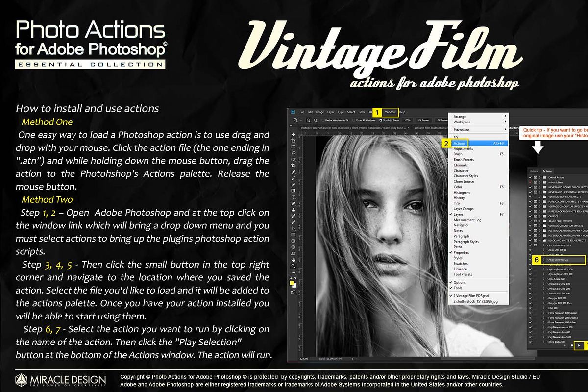Screen dimensions: 588x392
Task: Expand the CAPRICE action set
Action: pos(539,216)
